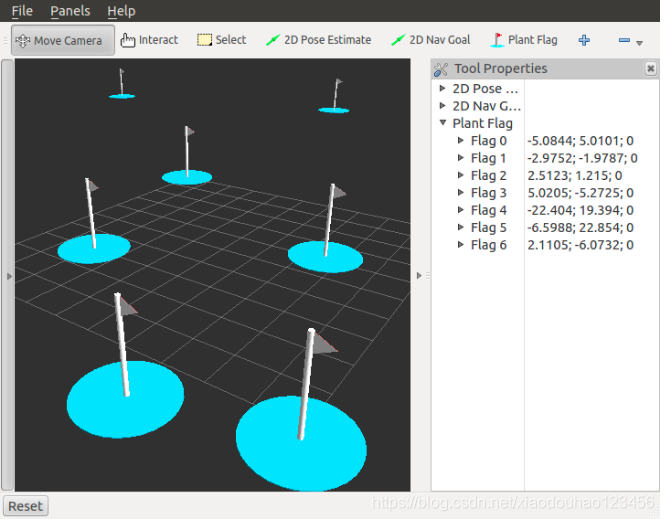Click the blue plus add-tool icon
This screenshot has width=664, height=521.
click(584, 41)
